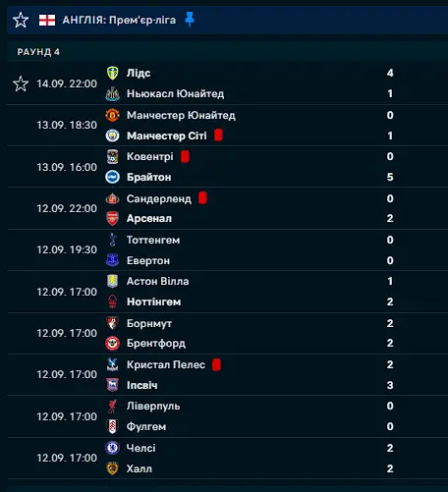Open the АНГЛІЯ: Прем'єр-ліга league link
This screenshot has width=448, height=492.
point(119,20)
